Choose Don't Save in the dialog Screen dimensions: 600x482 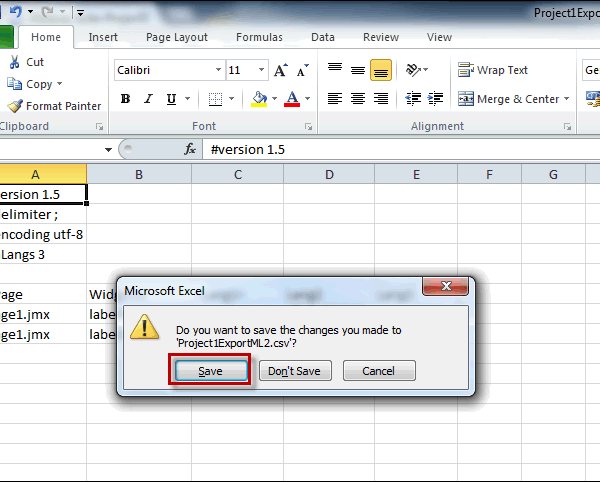click(295, 370)
